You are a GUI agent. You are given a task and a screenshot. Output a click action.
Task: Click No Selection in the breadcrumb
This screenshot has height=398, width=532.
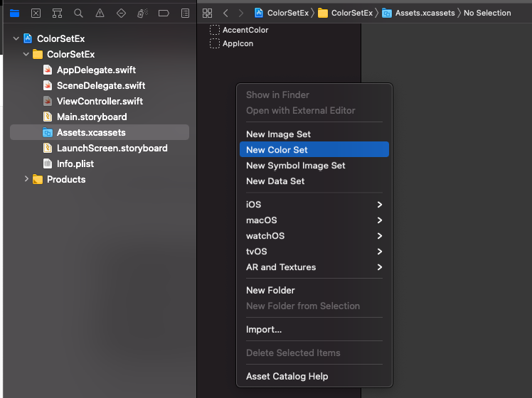487,13
